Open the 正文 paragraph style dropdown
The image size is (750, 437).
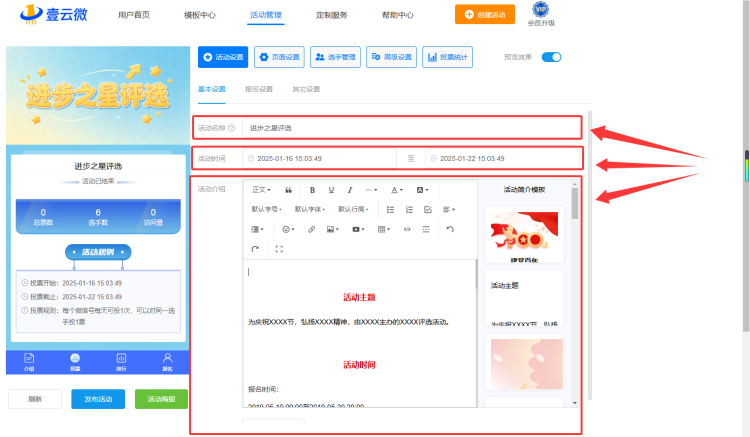click(261, 190)
